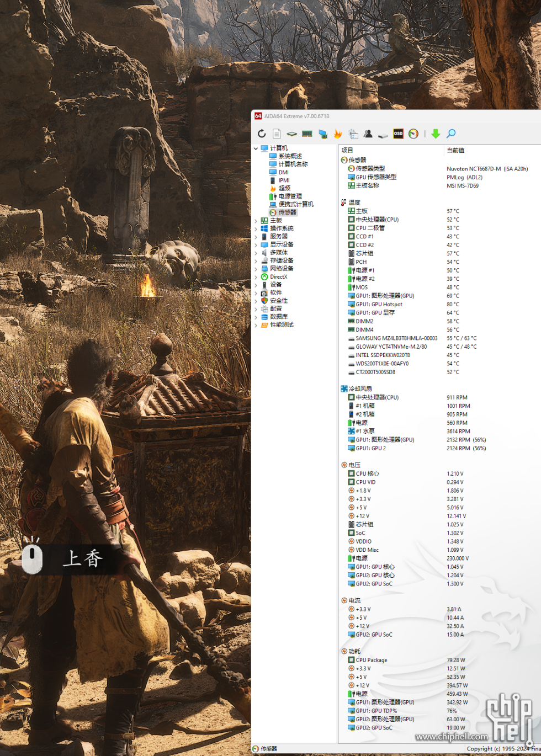Click the mouse icon beside 上香 prompt
Viewport: 541px width, 756px height.
coord(33,557)
